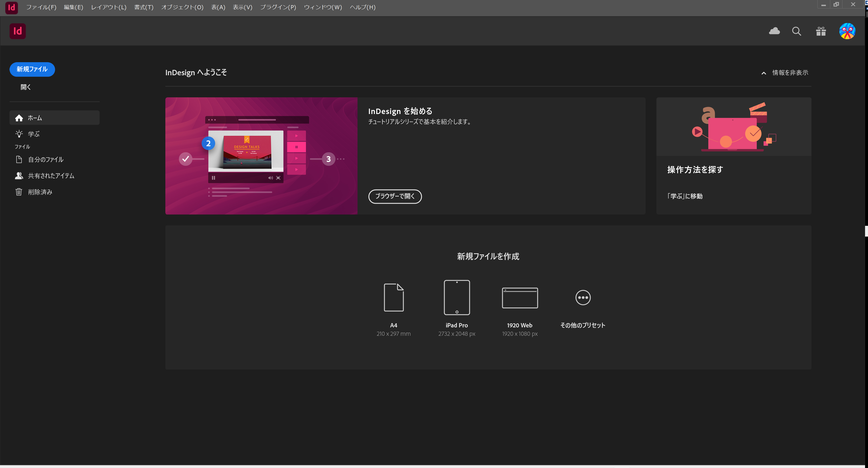Click the 開く button
The image size is (868, 468).
(x=26, y=87)
